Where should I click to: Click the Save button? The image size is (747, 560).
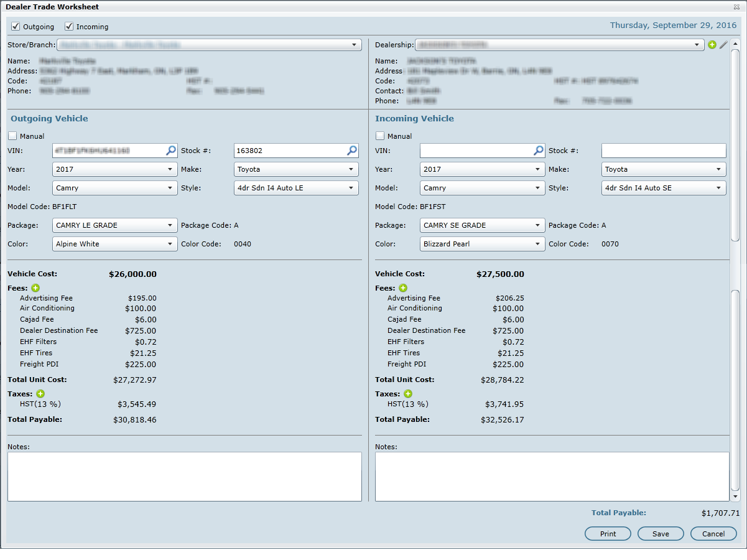661,534
